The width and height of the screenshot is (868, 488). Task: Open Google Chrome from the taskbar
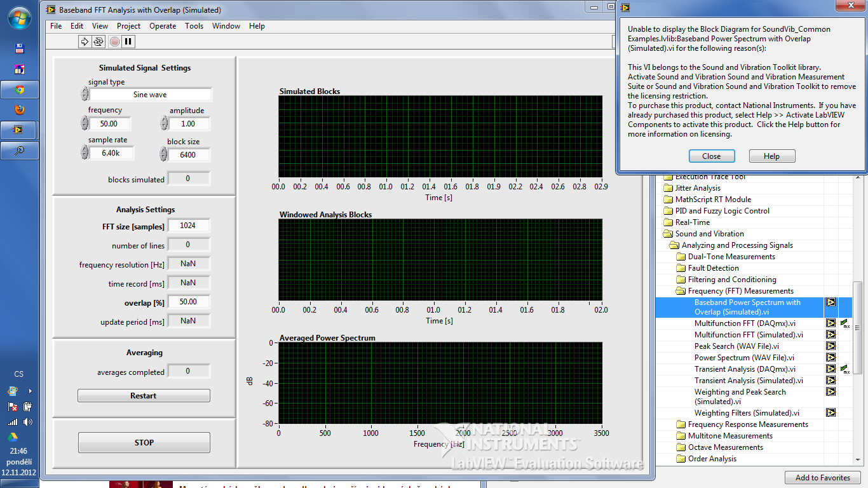point(20,90)
